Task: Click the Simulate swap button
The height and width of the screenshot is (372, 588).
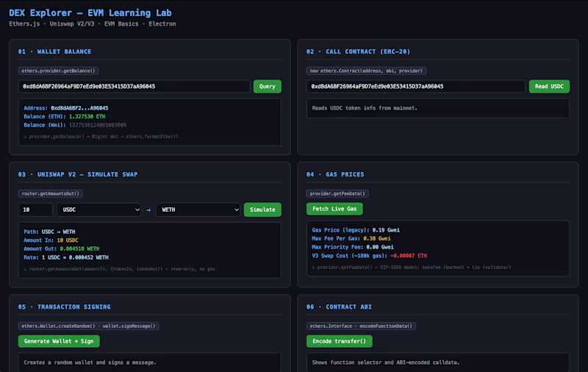Action: 262,210
